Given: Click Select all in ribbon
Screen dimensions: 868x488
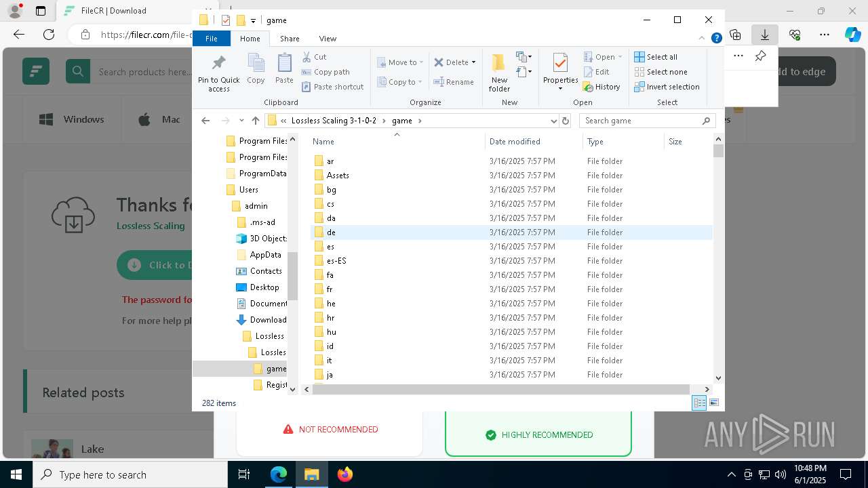Looking at the screenshot, I should (x=656, y=57).
